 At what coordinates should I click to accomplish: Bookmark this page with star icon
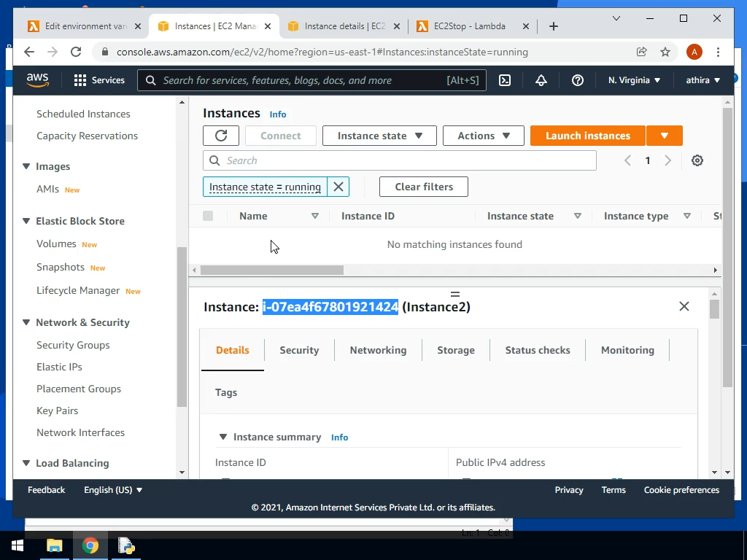tap(665, 52)
